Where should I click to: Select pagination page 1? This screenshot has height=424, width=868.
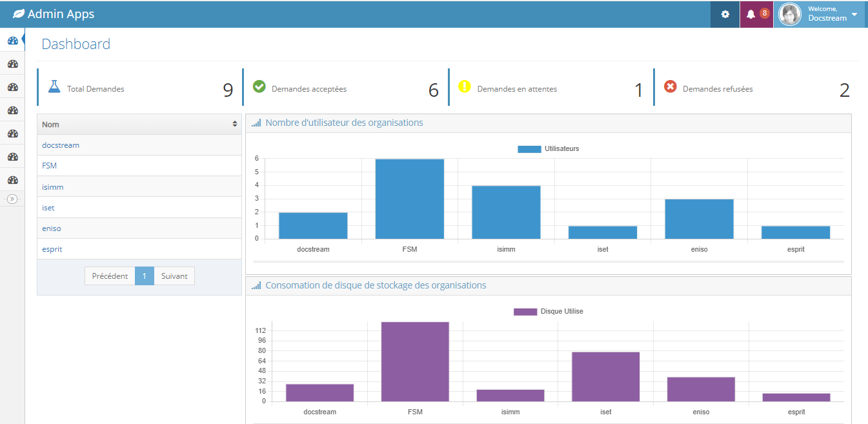(x=145, y=276)
